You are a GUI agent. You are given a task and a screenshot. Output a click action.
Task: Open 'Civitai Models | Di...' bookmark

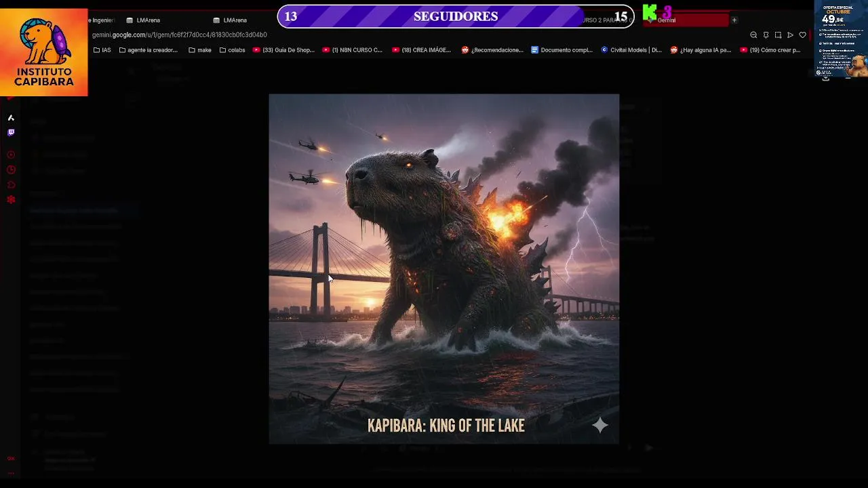[631, 50]
